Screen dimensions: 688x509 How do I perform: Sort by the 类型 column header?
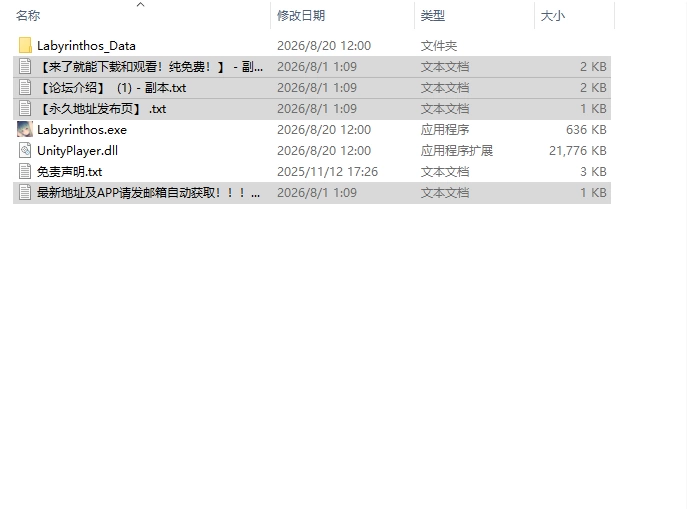pyautogui.click(x=433, y=16)
